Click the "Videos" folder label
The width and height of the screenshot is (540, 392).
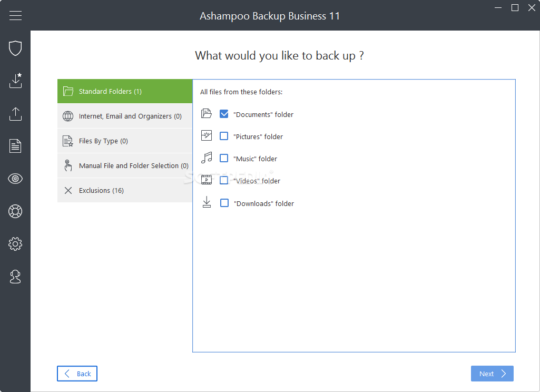click(x=257, y=181)
